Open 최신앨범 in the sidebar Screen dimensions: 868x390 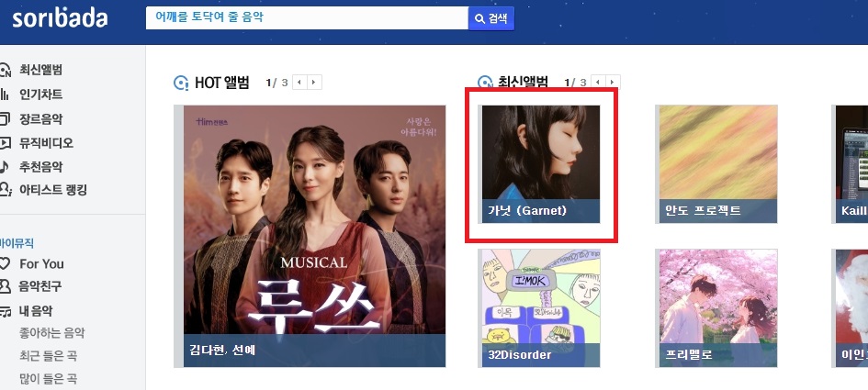click(x=40, y=70)
